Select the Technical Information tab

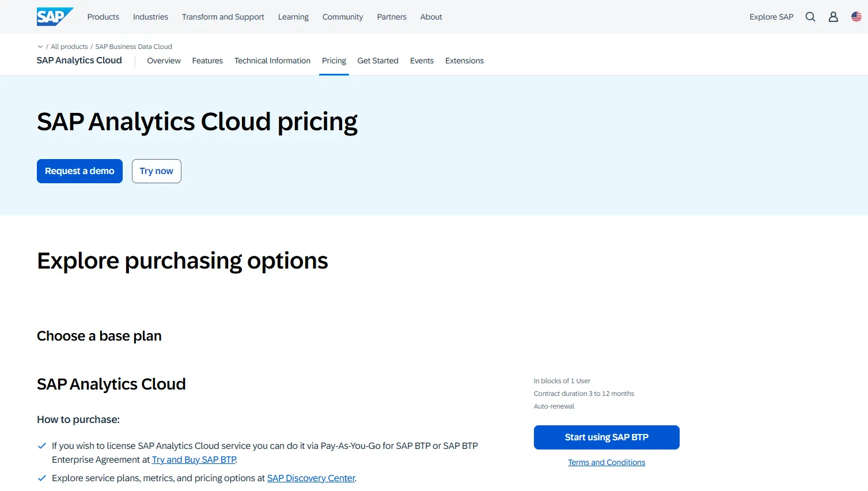[x=272, y=61]
